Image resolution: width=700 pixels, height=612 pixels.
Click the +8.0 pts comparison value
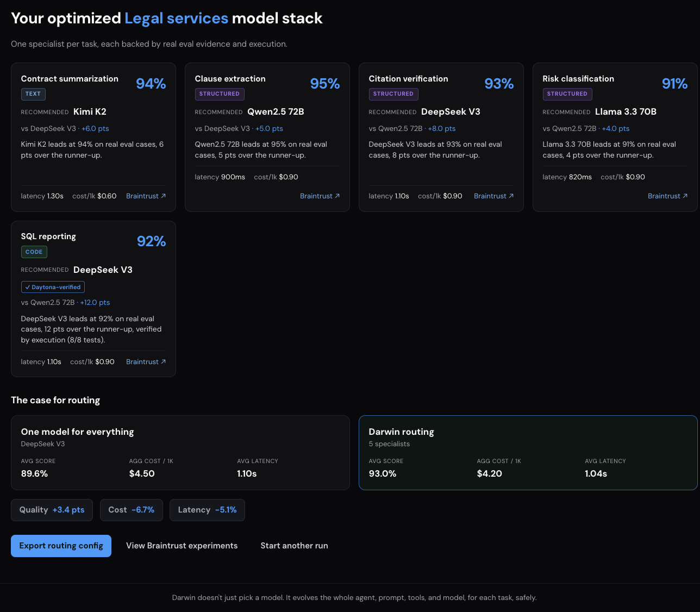point(442,129)
